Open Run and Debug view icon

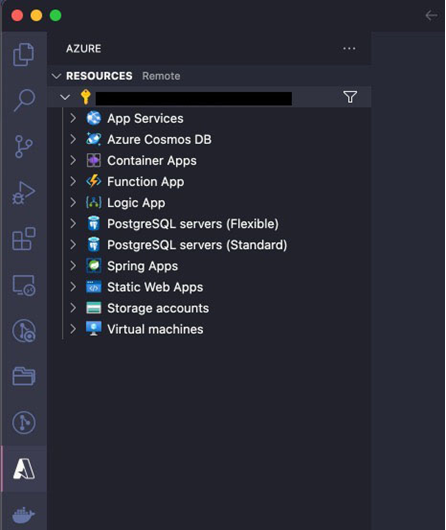(x=24, y=193)
